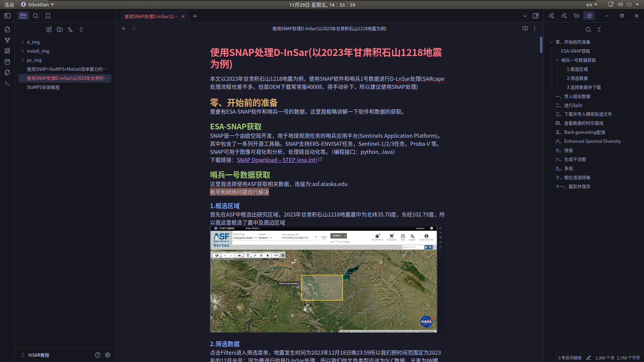The image size is (644, 362).
Task: Collapse 零、开始前的准备 in outline
Action: [551, 42]
